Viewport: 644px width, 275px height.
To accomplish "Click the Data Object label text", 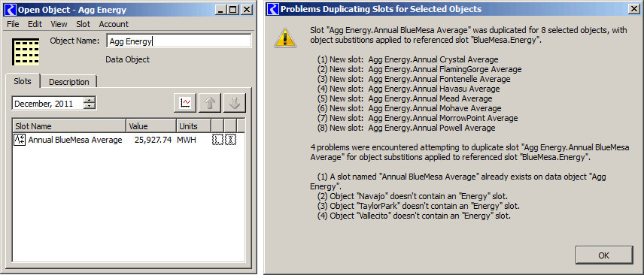I will pyautogui.click(x=127, y=60).
